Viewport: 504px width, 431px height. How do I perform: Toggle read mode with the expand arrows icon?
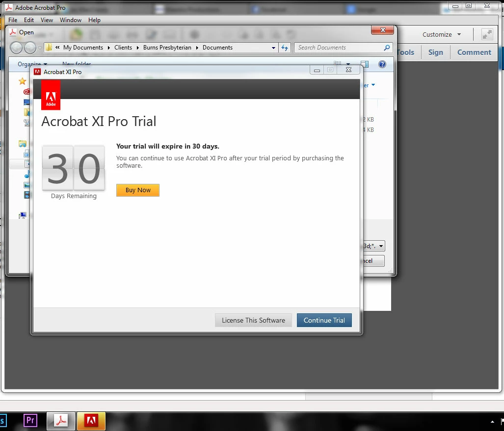487,34
